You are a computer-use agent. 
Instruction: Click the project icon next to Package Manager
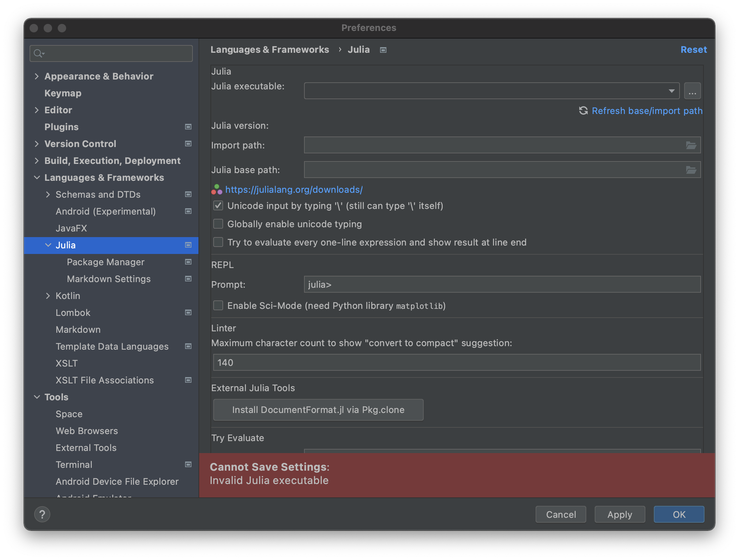(x=188, y=262)
